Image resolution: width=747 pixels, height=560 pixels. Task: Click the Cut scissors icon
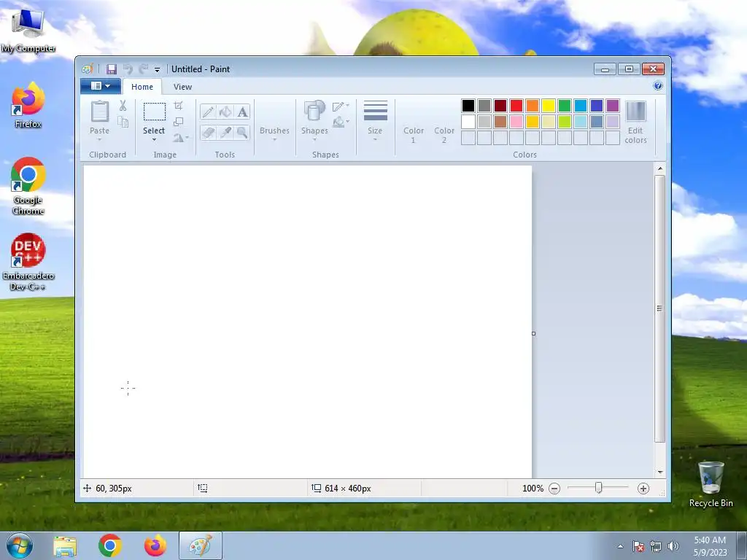123,106
